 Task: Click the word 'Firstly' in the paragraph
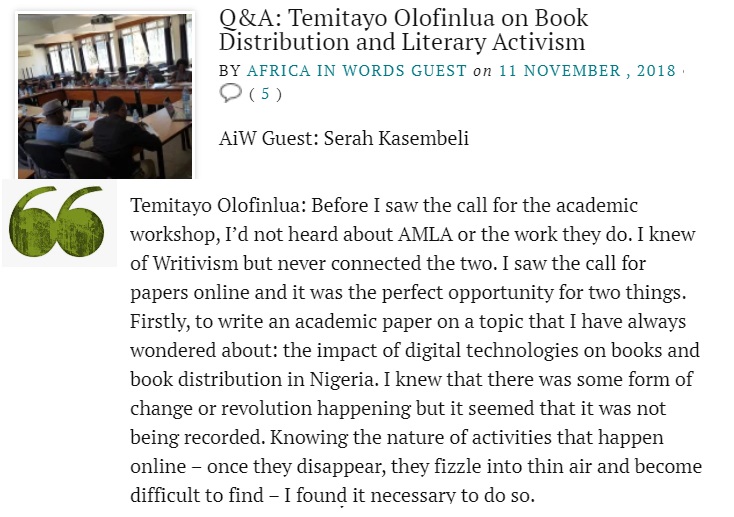click(157, 322)
